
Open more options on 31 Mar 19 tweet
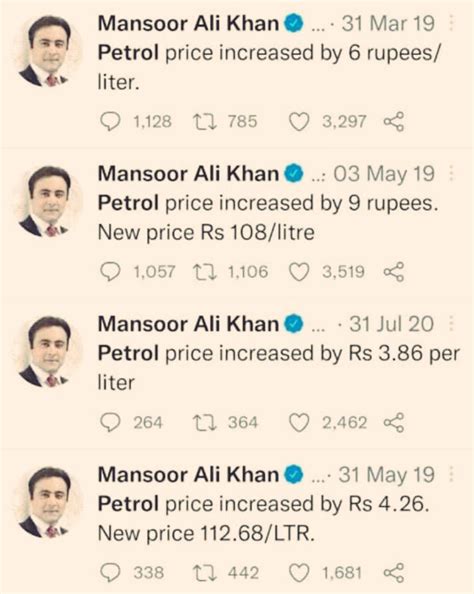(x=451, y=23)
